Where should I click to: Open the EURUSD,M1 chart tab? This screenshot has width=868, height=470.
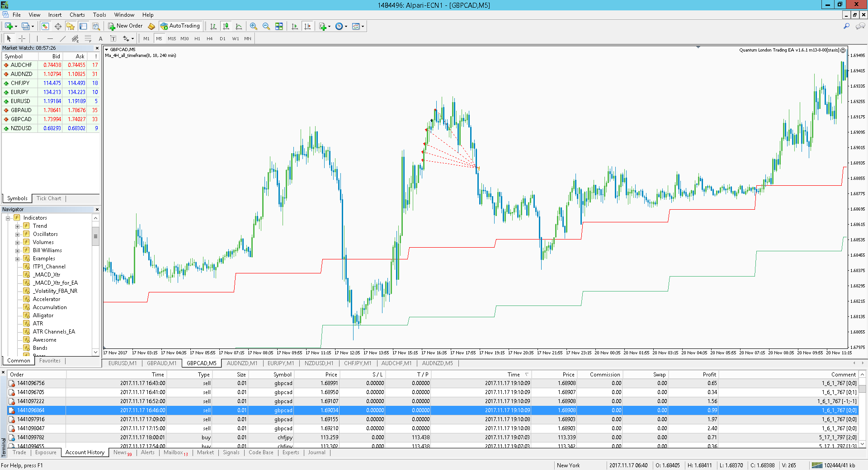coord(122,363)
